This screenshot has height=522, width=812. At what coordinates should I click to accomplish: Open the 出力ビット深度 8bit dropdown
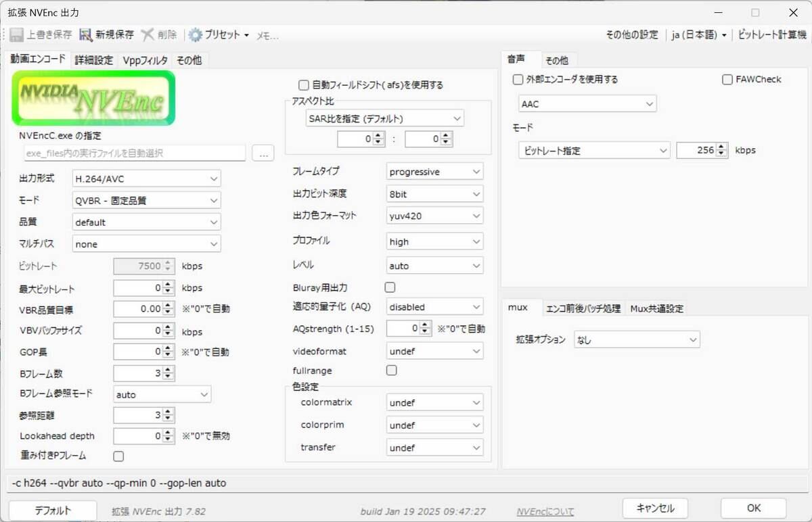[434, 194]
